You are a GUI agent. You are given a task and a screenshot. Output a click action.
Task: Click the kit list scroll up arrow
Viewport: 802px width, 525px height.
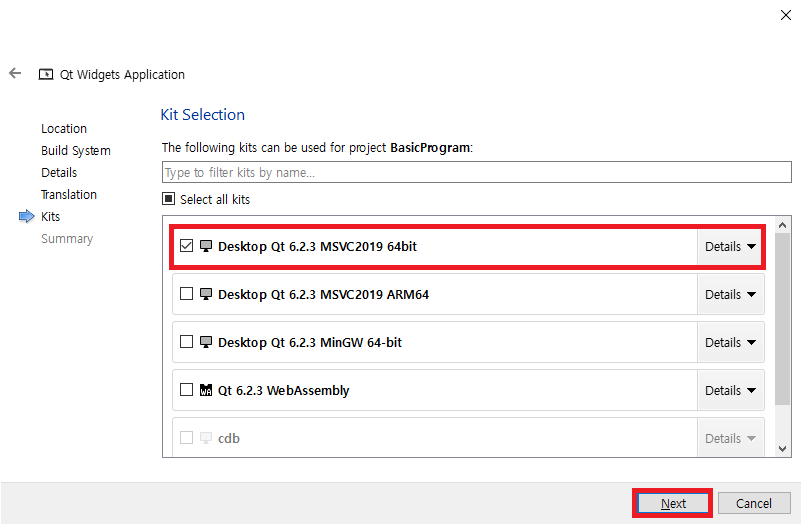(782, 225)
